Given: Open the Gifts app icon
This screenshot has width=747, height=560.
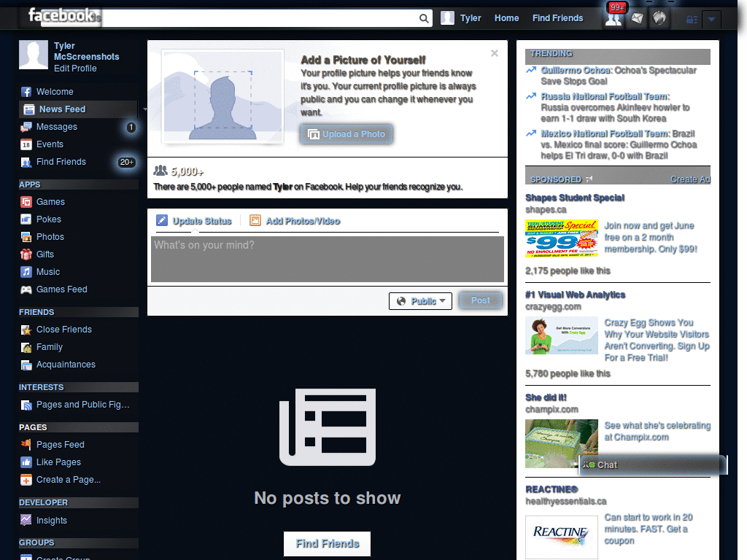Looking at the screenshot, I should [26, 254].
